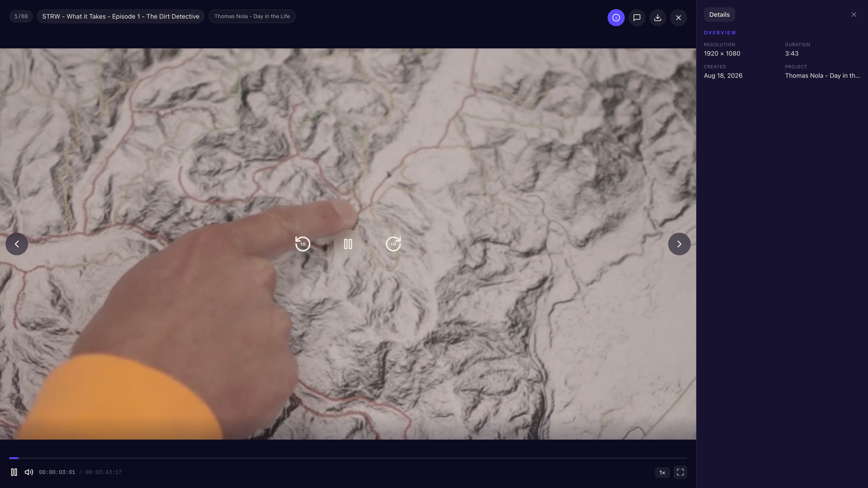The width and height of the screenshot is (868, 488).
Task: Go to the previous video
Action: pos(17,244)
